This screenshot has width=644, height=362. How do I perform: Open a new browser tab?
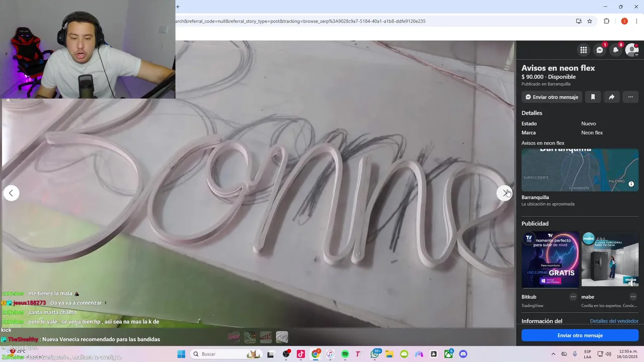click(178, 7)
